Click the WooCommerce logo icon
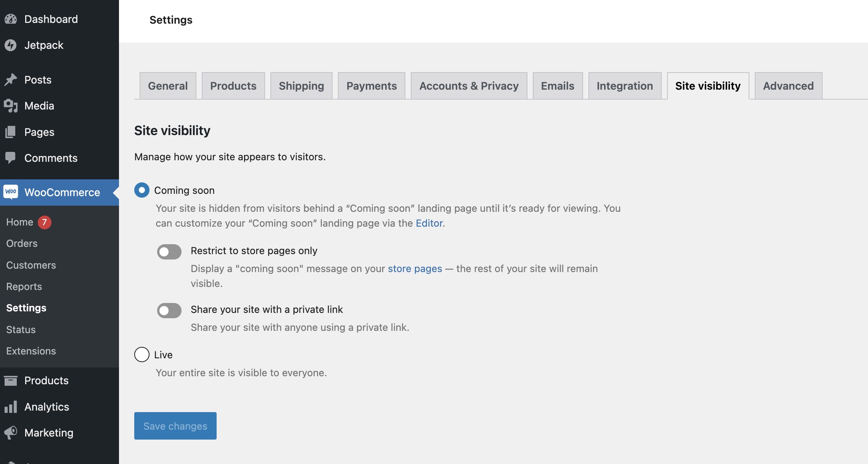This screenshot has width=868, height=464. (11, 192)
